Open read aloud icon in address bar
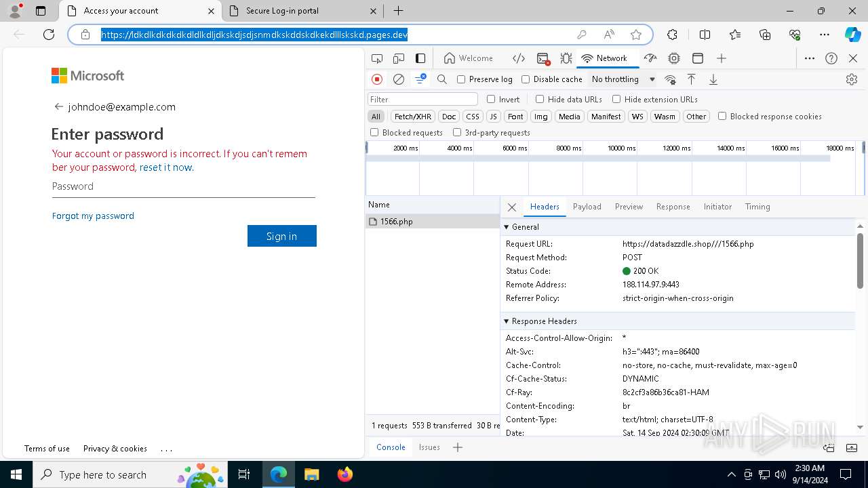This screenshot has width=868, height=488. coord(609,35)
